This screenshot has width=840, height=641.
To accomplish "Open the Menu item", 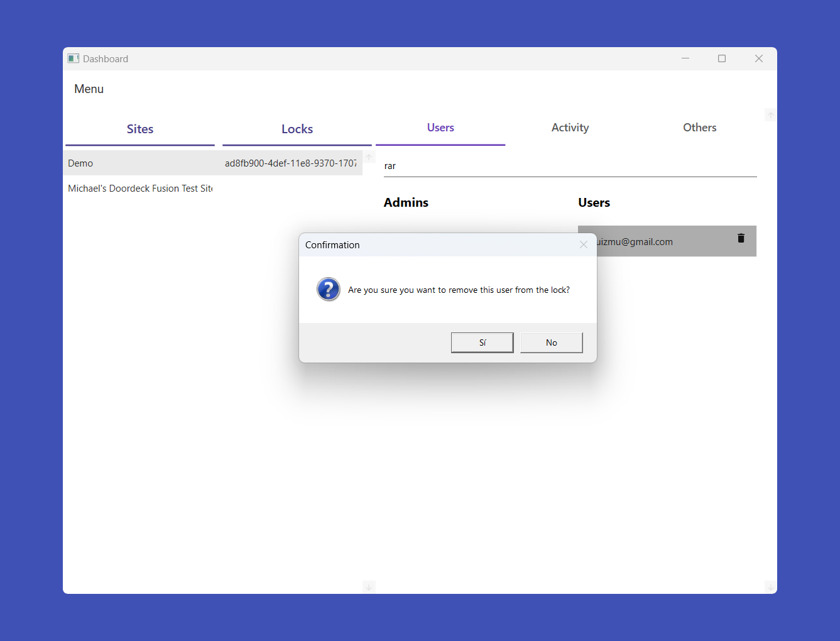I will [x=89, y=89].
